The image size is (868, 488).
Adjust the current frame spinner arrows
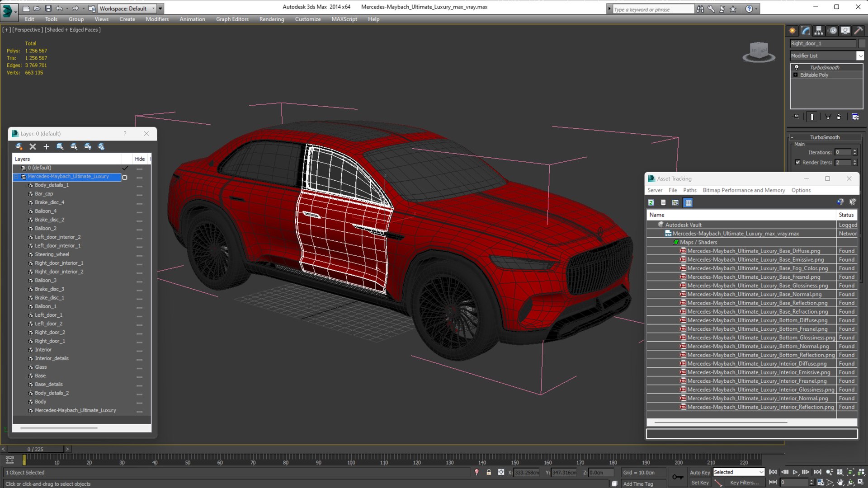click(811, 483)
